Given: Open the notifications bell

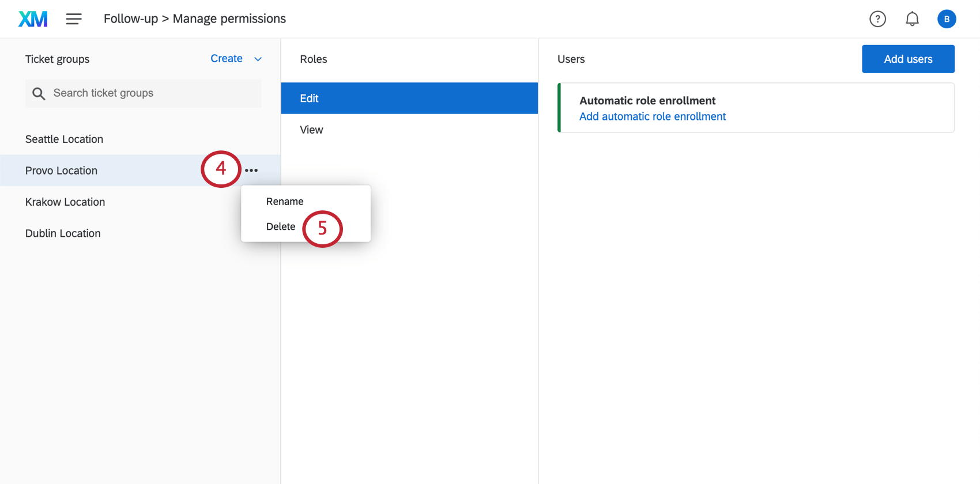Looking at the screenshot, I should tap(912, 19).
